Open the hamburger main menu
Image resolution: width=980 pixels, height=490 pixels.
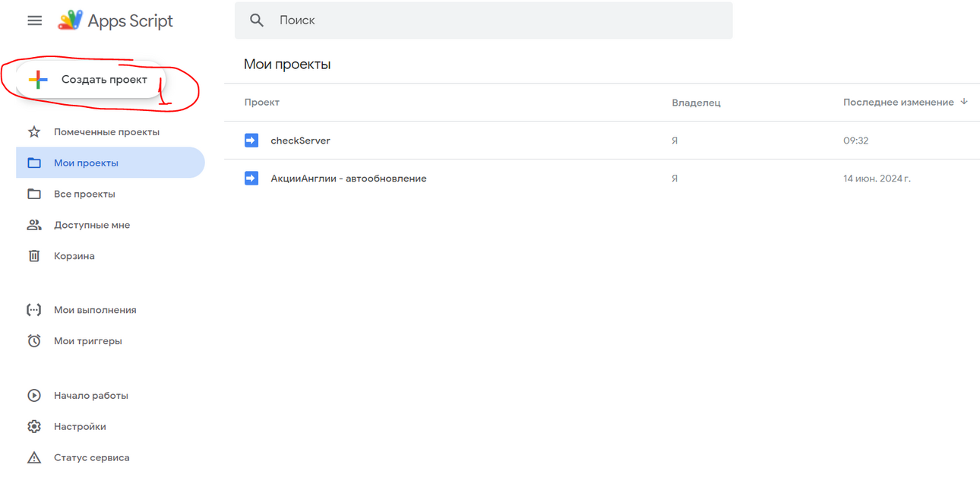click(34, 21)
